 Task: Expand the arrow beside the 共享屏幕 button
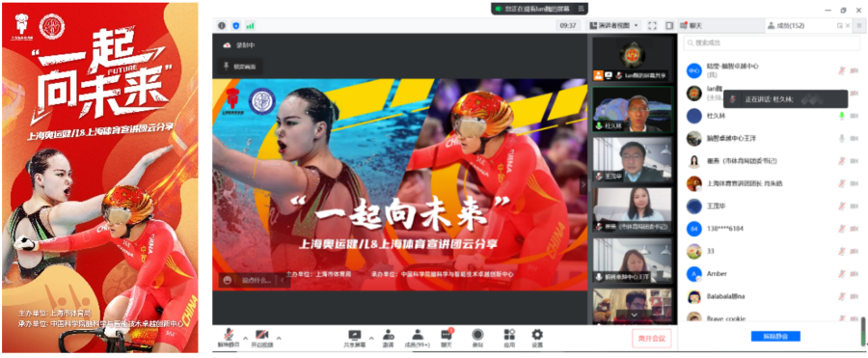coord(371,338)
